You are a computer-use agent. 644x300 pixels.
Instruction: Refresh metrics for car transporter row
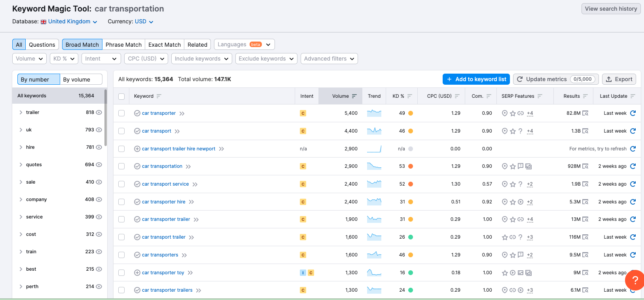point(633,113)
